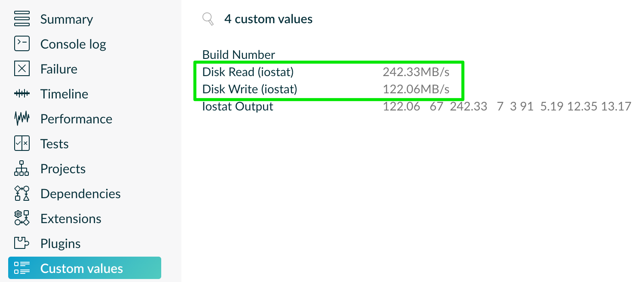Navigate to the Performance page
This screenshot has width=644, height=282.
[x=76, y=119]
